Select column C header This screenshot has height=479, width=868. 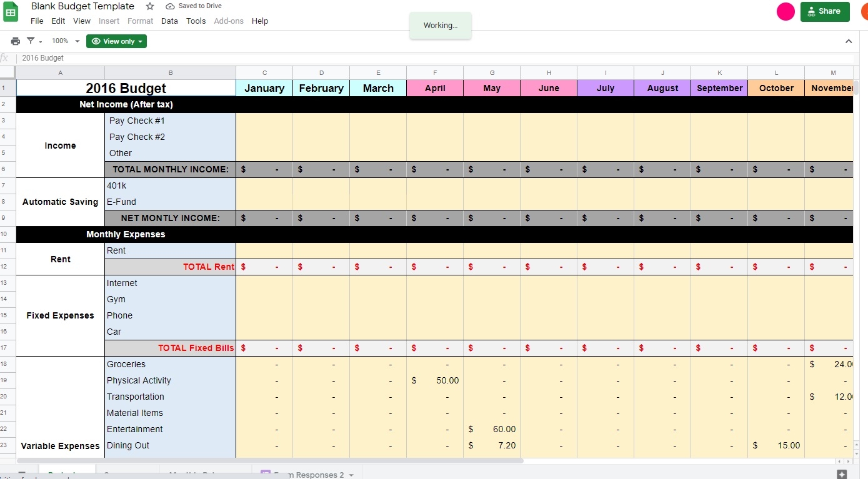pyautogui.click(x=264, y=73)
